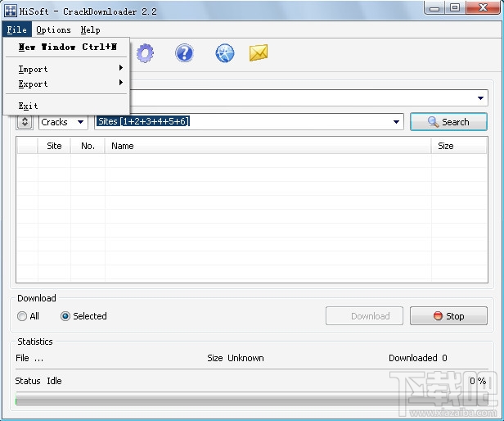Click the download progress bar

pyautogui.click(x=252, y=398)
